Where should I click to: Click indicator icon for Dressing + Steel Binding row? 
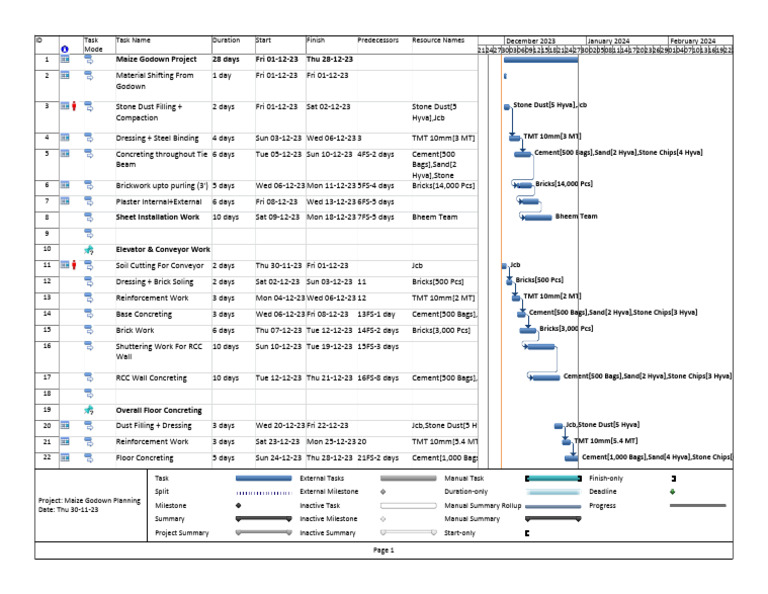click(65, 138)
